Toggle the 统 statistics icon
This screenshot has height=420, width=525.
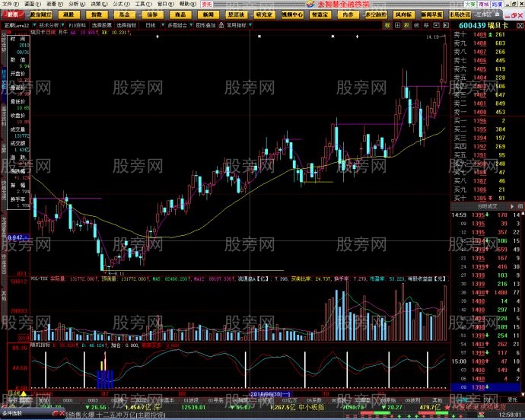(416, 25)
